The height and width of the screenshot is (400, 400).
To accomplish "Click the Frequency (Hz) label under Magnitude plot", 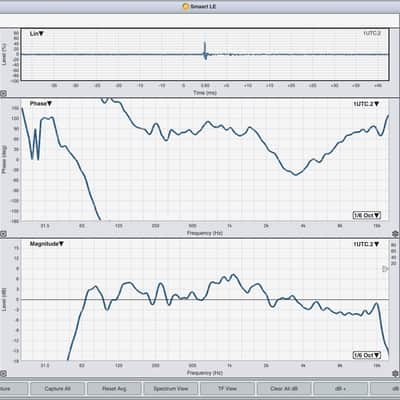I will point(204,373).
